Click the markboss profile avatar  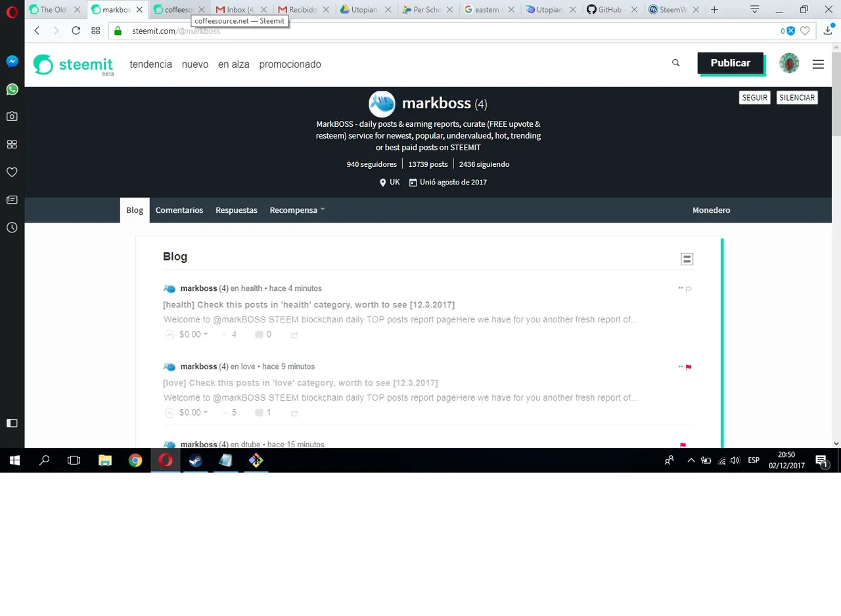click(x=382, y=104)
